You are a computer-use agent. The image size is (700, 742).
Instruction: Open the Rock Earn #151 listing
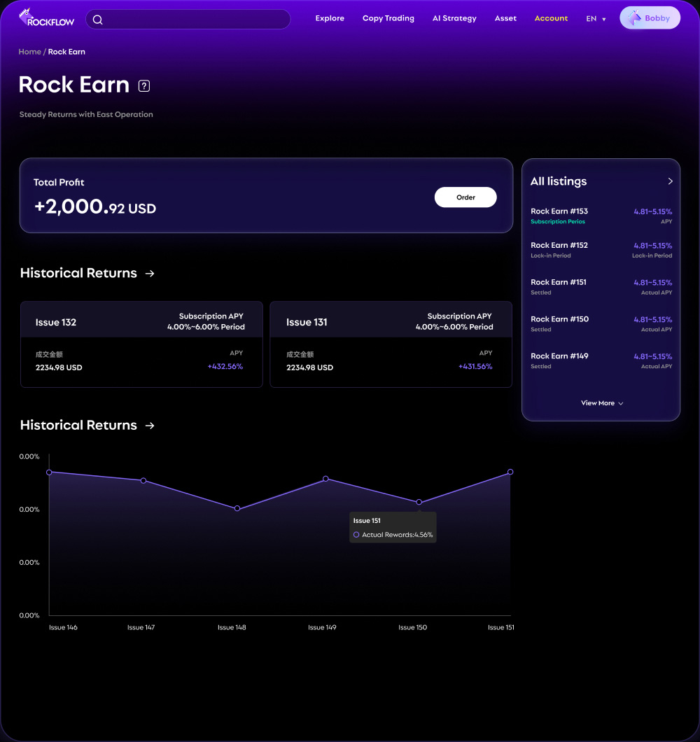pos(601,287)
